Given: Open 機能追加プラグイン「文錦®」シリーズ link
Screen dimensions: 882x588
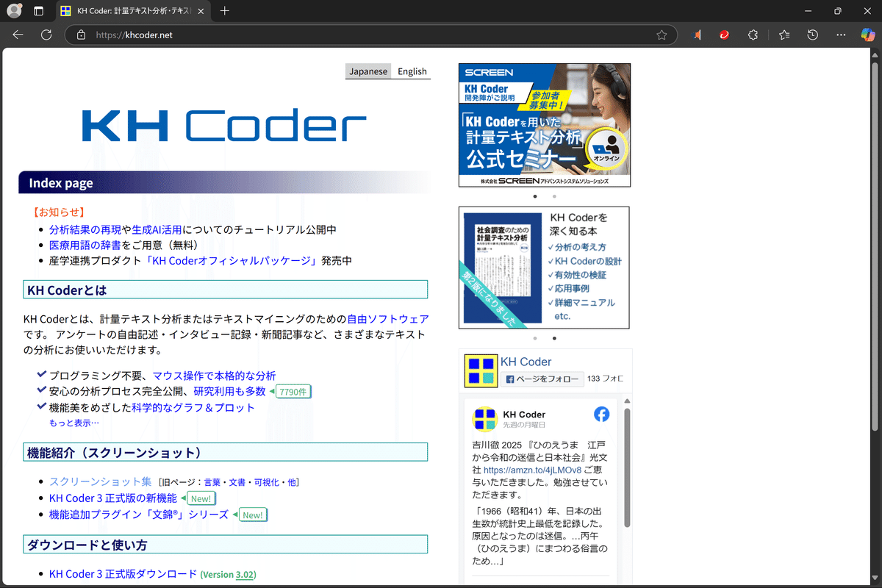Looking at the screenshot, I should point(139,514).
